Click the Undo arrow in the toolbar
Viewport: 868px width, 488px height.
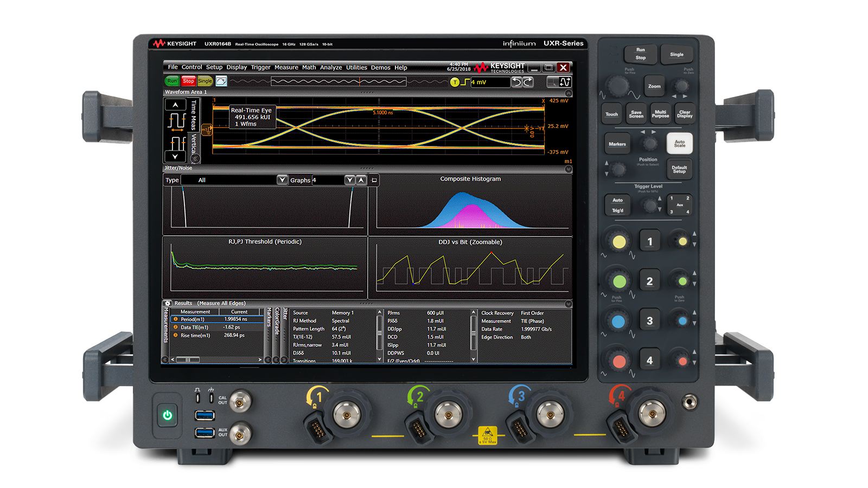[518, 81]
